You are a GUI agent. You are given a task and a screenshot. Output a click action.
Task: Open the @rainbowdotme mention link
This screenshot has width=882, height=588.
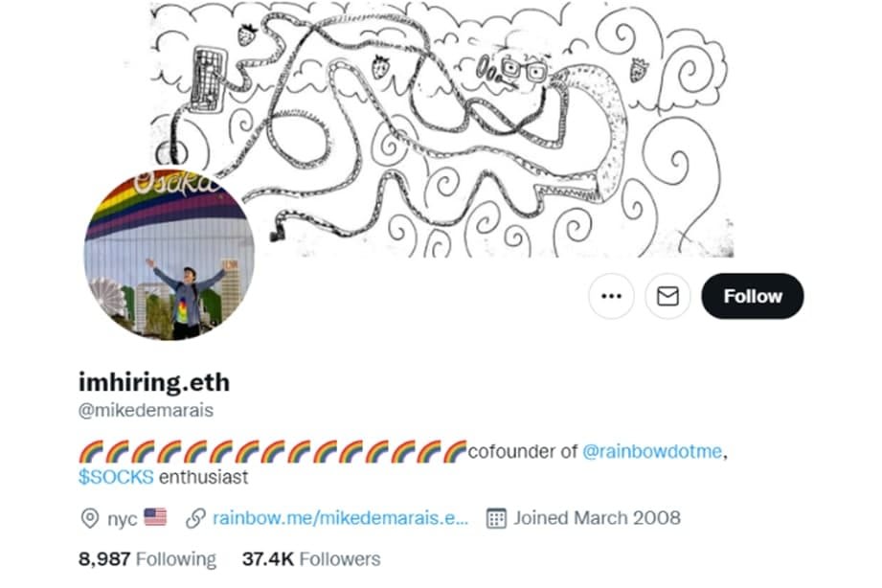click(652, 451)
